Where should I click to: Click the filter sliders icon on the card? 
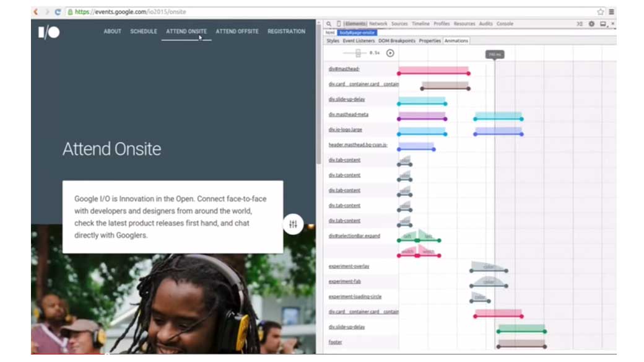point(292,224)
